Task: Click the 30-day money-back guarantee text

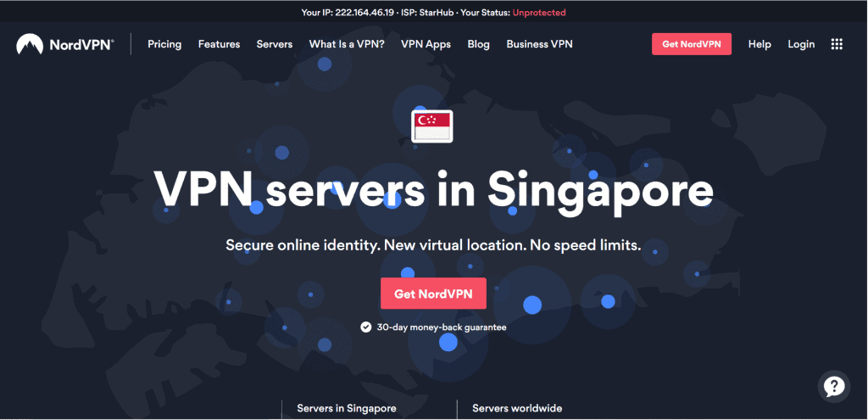Action: tap(441, 327)
